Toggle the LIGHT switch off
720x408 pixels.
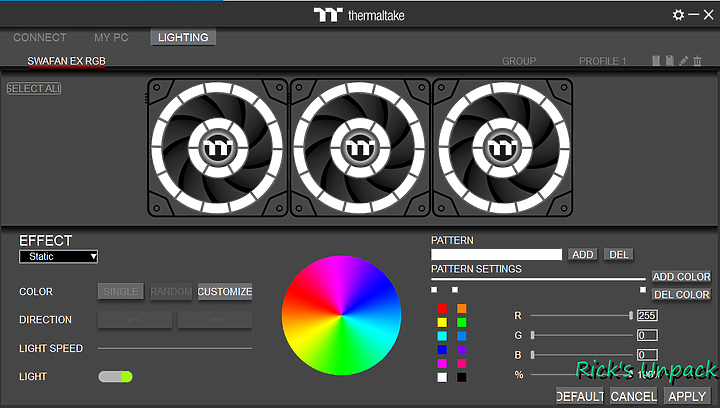click(116, 377)
